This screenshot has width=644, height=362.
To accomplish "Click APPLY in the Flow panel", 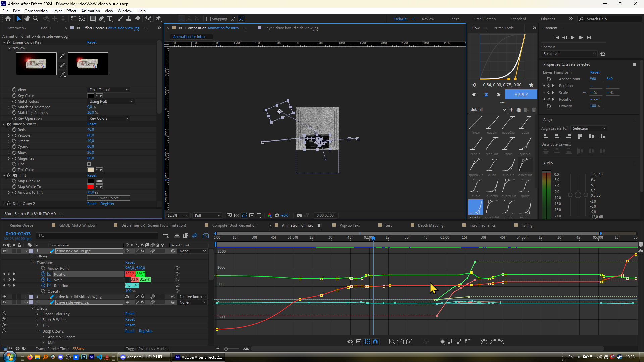I will click(521, 95).
